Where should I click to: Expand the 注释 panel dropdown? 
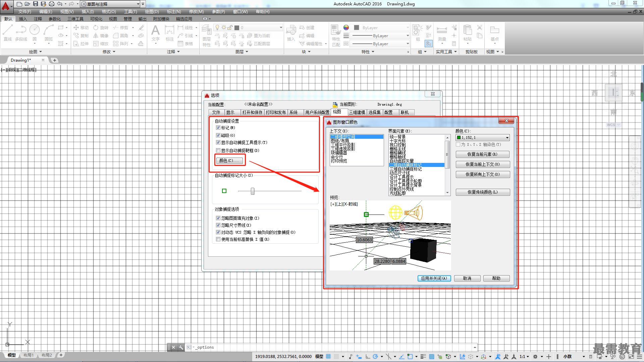[173, 52]
